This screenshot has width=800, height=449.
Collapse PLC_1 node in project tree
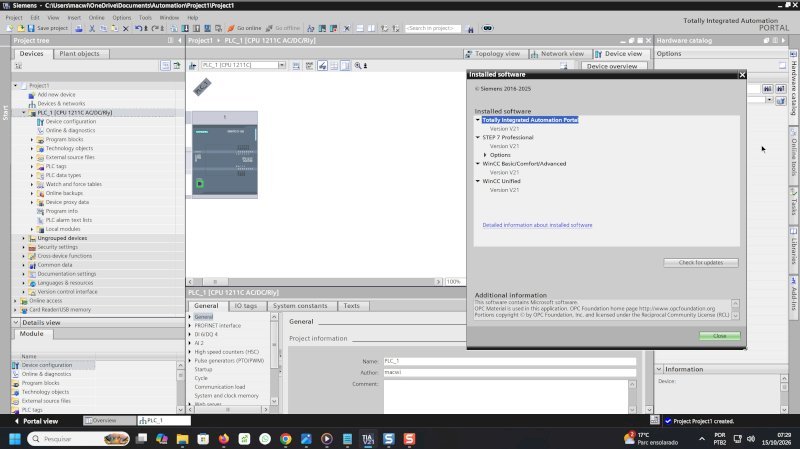tap(23, 113)
